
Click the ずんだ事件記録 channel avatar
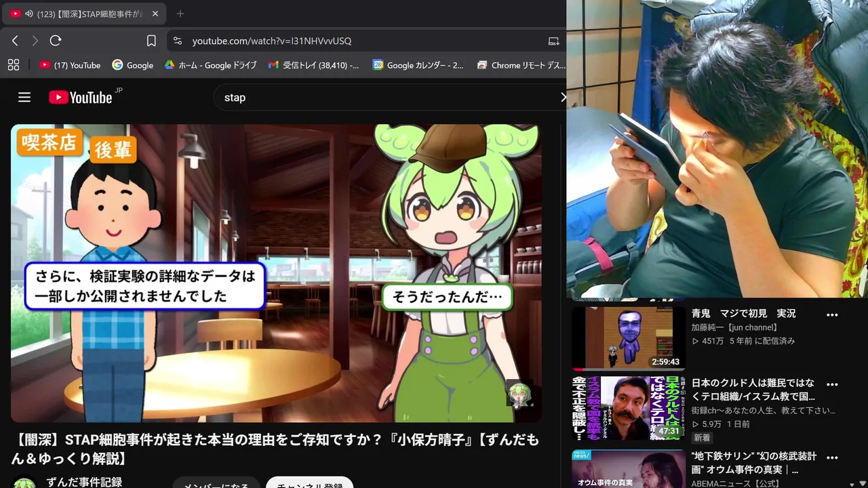click(24, 483)
